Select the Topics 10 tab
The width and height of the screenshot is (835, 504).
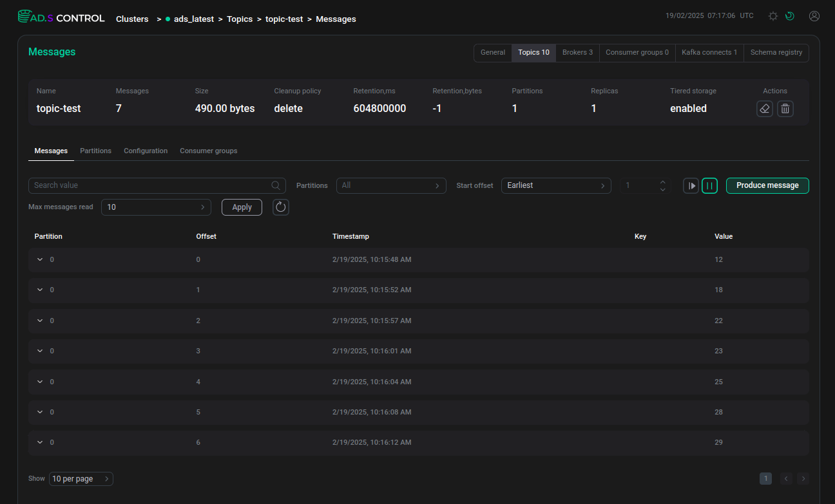(x=533, y=53)
